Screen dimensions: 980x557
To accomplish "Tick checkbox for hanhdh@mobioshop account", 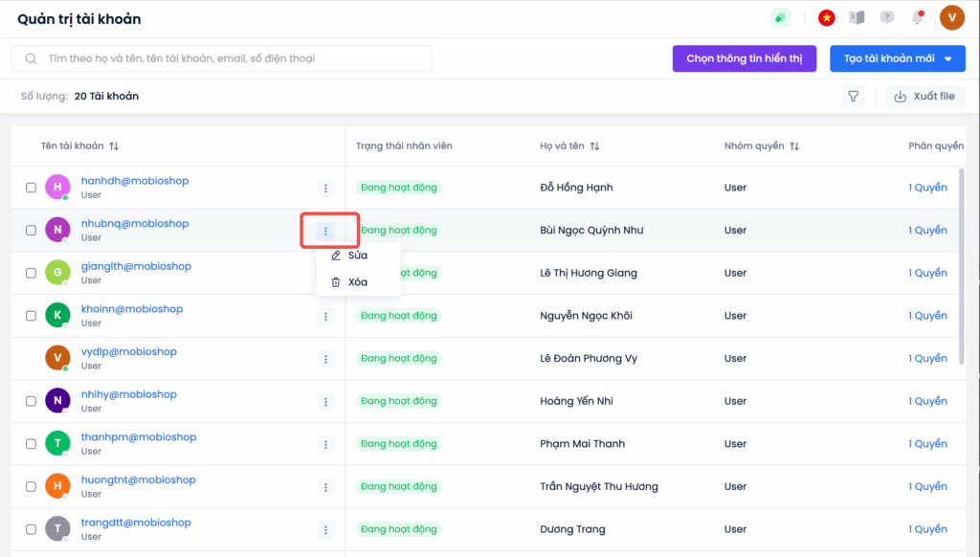I will pyautogui.click(x=31, y=188).
